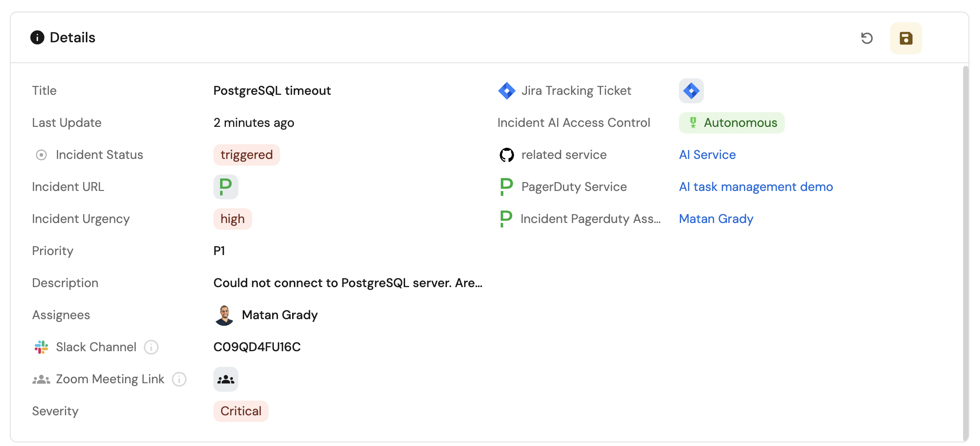
Task: Click Matan Grady's avatar in Assignees
Action: tap(225, 315)
